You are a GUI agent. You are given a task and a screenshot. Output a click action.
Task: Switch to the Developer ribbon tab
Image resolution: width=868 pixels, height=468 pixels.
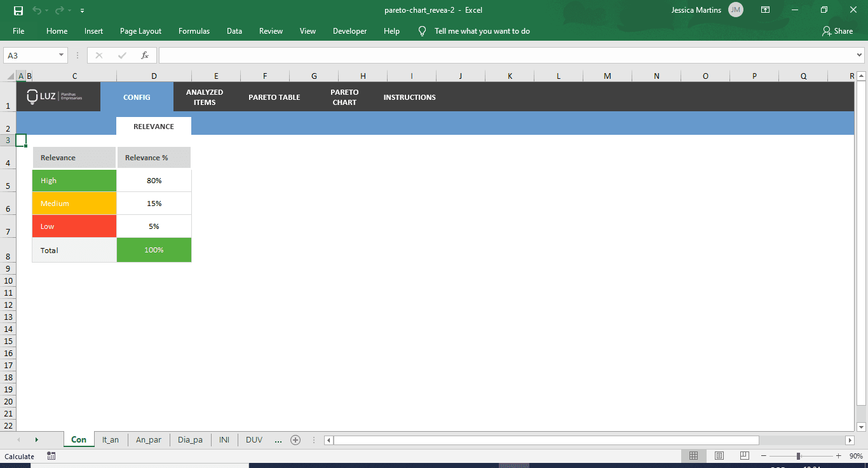pos(349,31)
